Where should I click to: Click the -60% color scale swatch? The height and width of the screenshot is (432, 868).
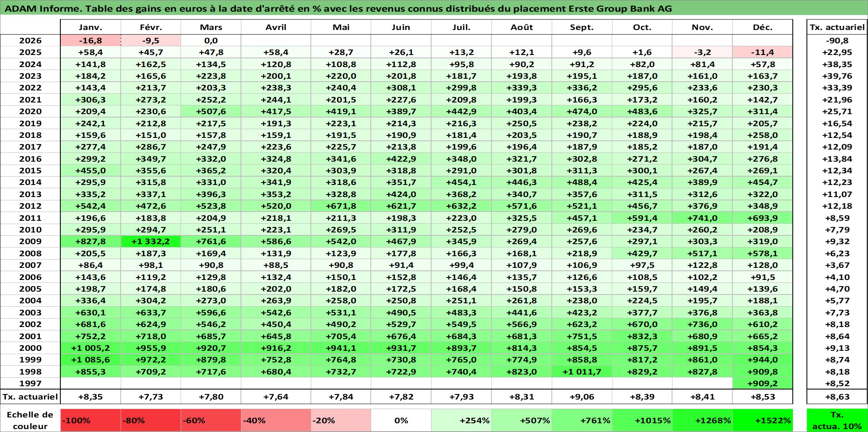point(211,420)
